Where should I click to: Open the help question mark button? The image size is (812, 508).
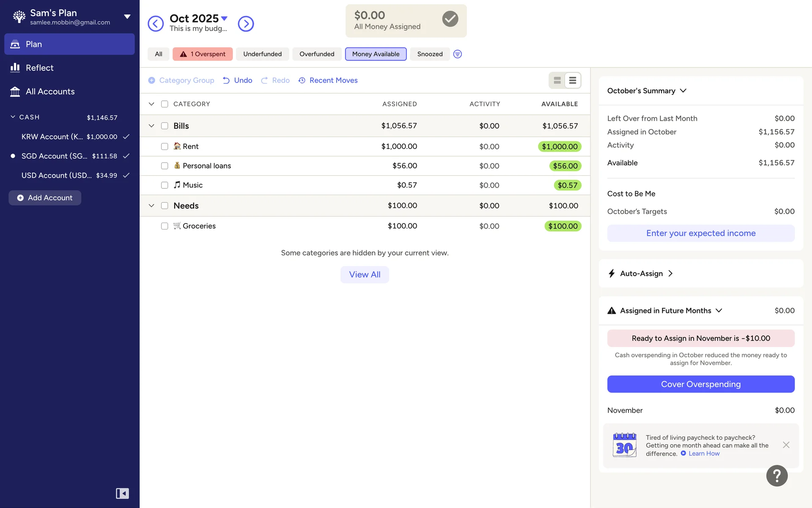(776, 475)
